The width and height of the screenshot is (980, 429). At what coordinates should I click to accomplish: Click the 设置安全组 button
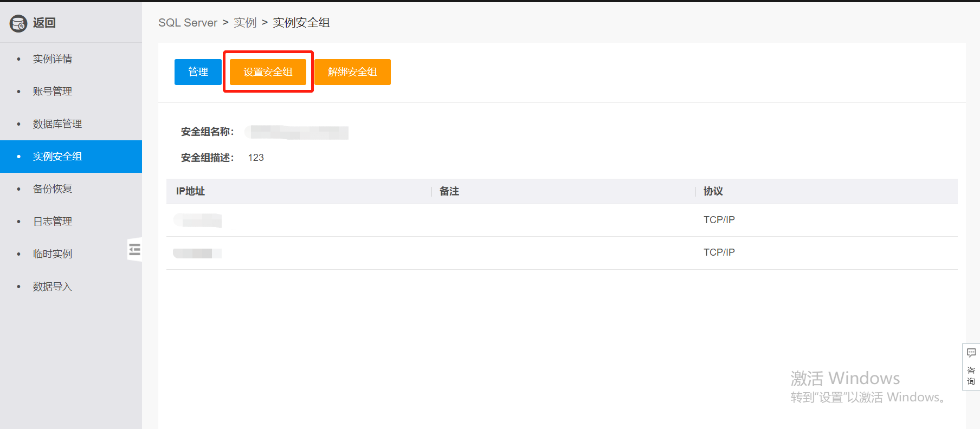pos(268,72)
